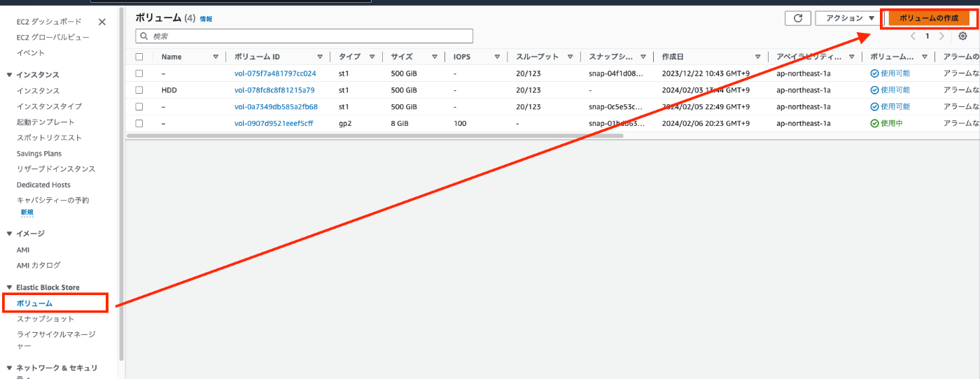Open volume vol-078fc8c8f81215a79 link
The width and height of the screenshot is (980, 379).
(274, 90)
